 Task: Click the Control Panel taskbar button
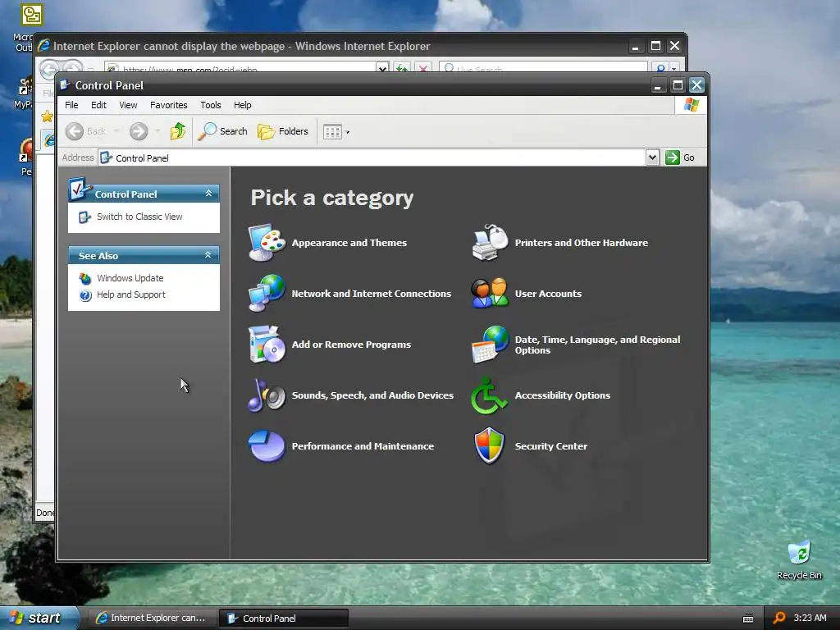(x=284, y=618)
